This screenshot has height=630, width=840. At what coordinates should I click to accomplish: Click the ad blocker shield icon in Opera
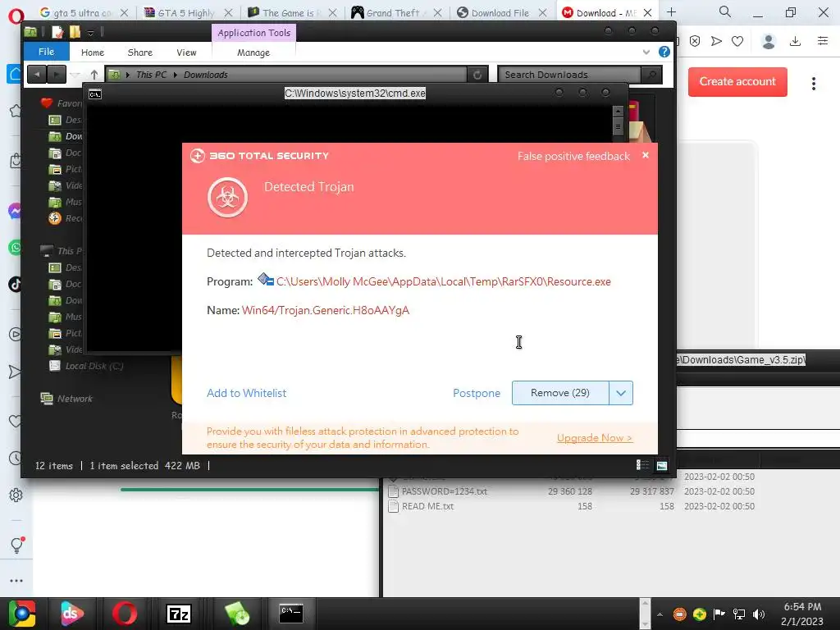point(695,41)
